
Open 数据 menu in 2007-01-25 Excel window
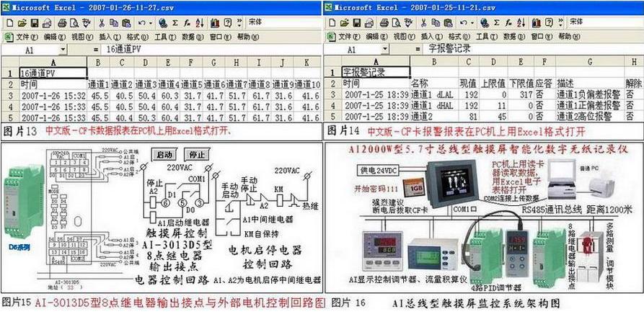(x=514, y=37)
